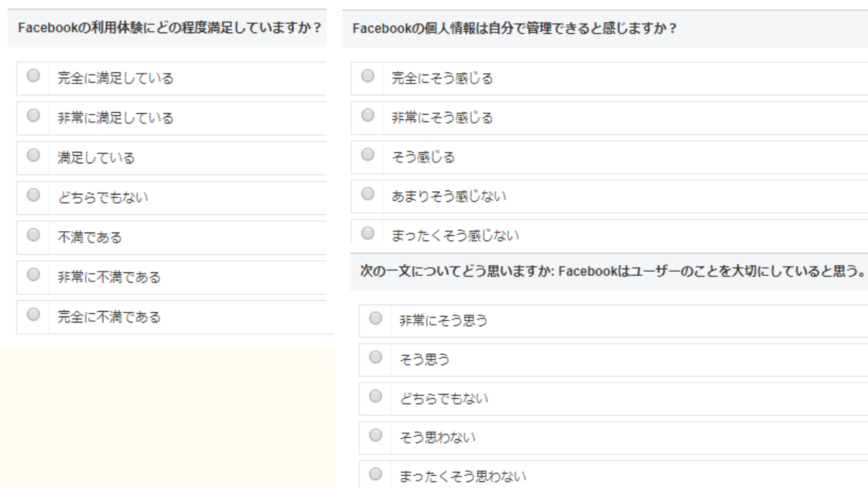
Task: Choose the 非常に不満である option
Action: [33, 275]
